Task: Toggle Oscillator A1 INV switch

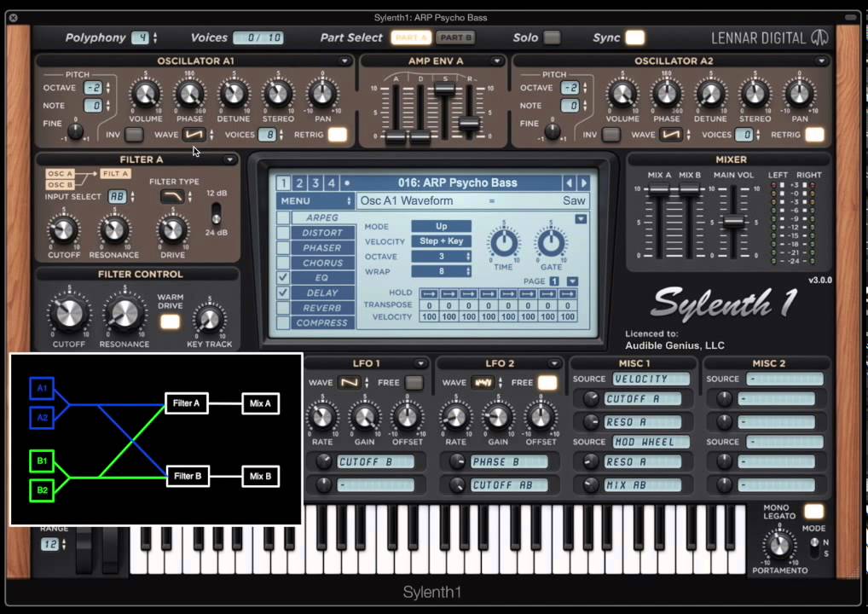Action: (x=133, y=135)
